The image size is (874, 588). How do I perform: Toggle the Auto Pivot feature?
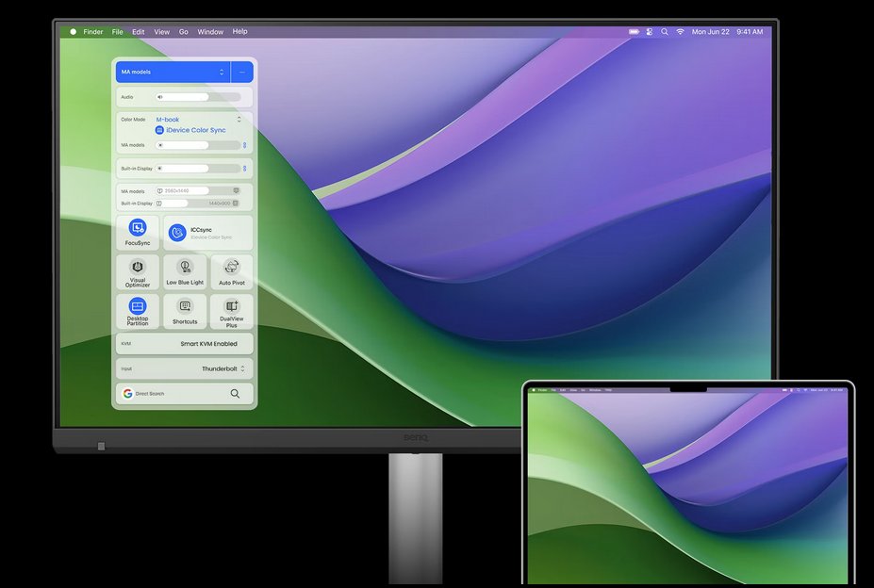[231, 272]
